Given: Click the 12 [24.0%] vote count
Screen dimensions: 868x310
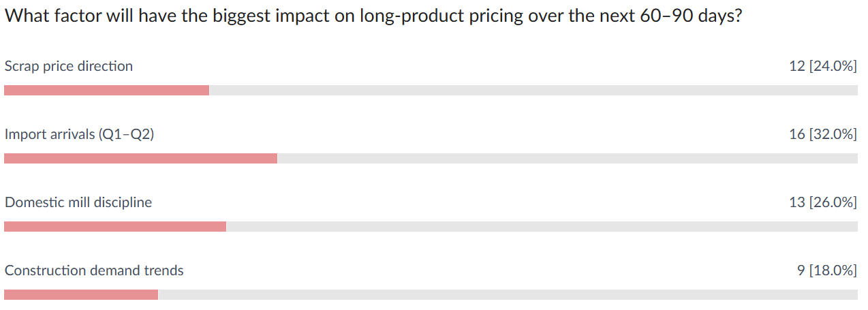Looking at the screenshot, I should tap(822, 66).
